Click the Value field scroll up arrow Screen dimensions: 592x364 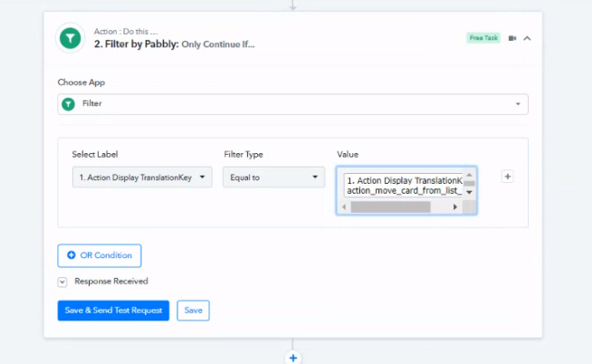[469, 175]
